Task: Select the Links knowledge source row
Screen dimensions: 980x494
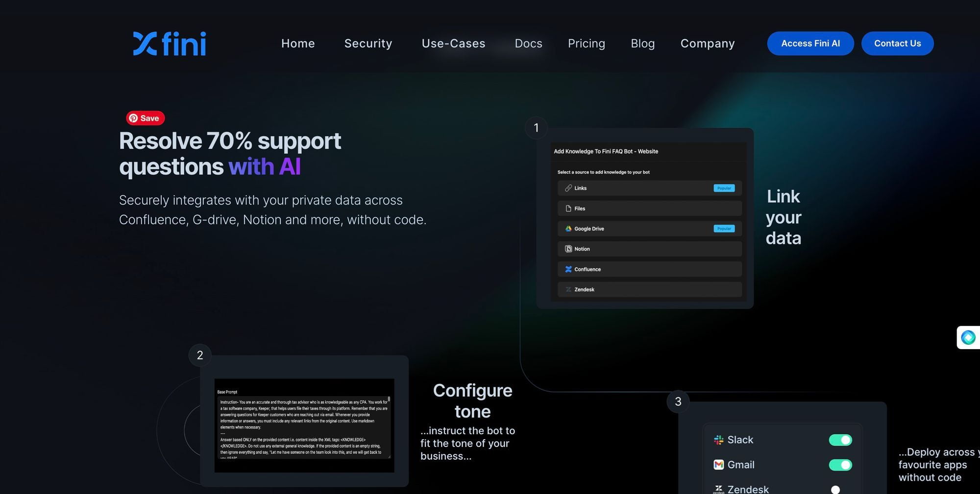Action: coord(650,188)
